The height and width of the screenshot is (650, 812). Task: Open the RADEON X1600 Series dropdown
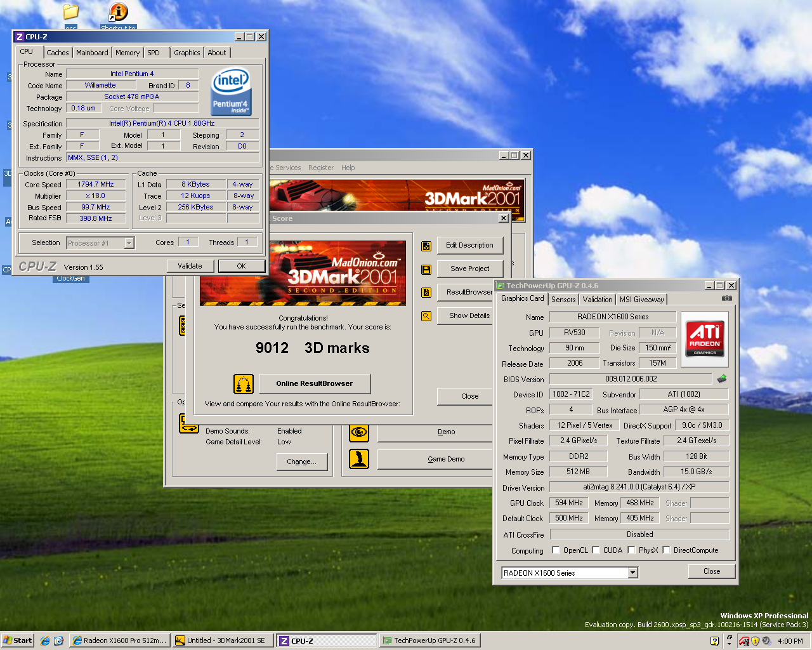coord(632,573)
